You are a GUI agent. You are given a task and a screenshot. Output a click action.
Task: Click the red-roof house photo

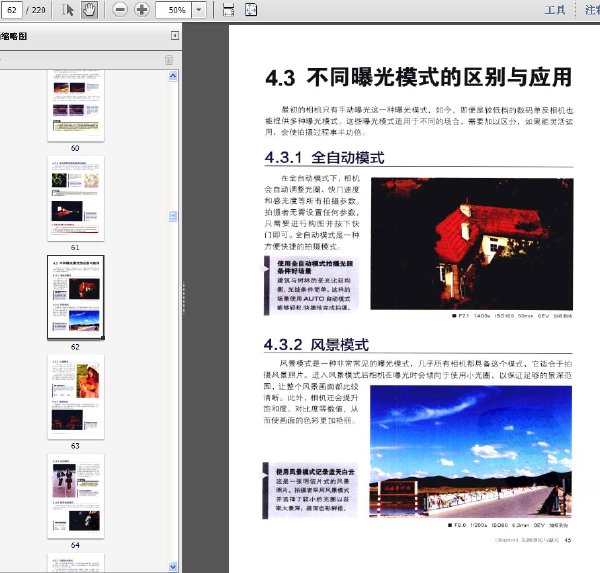tap(472, 244)
